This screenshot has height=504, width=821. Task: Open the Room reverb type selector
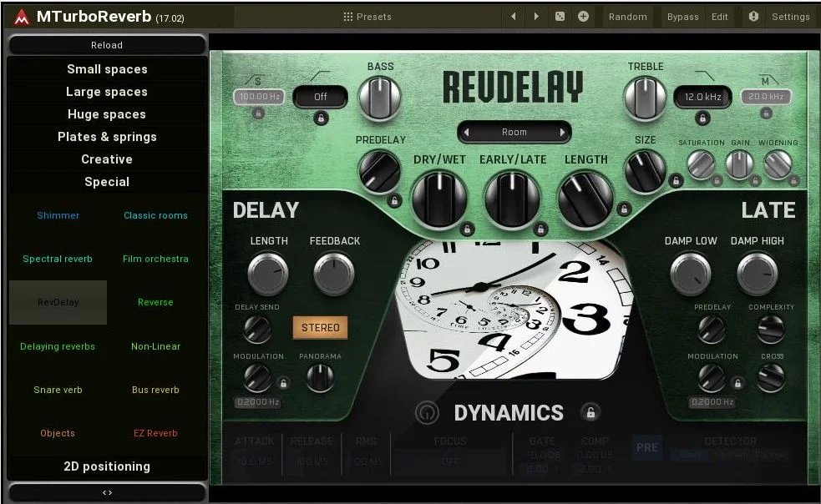pos(514,133)
